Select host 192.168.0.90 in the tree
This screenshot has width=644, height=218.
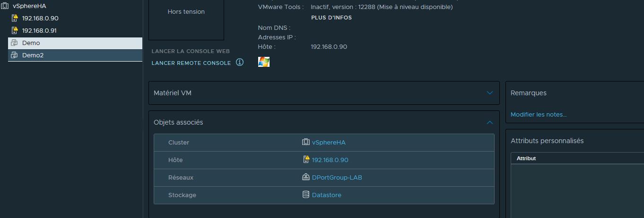(40, 18)
